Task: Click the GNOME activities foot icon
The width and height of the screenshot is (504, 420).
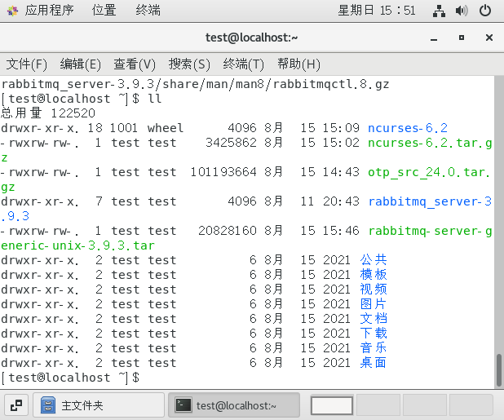Action: click(12, 11)
